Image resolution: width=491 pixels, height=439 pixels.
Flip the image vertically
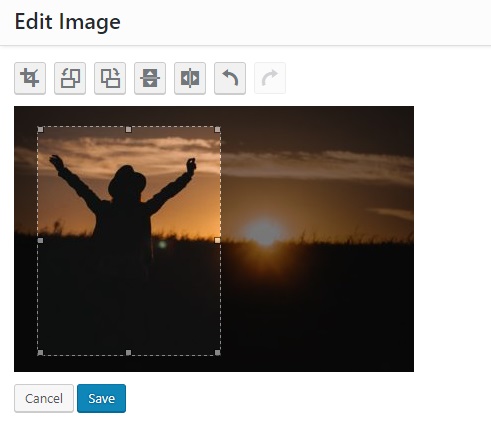point(150,78)
